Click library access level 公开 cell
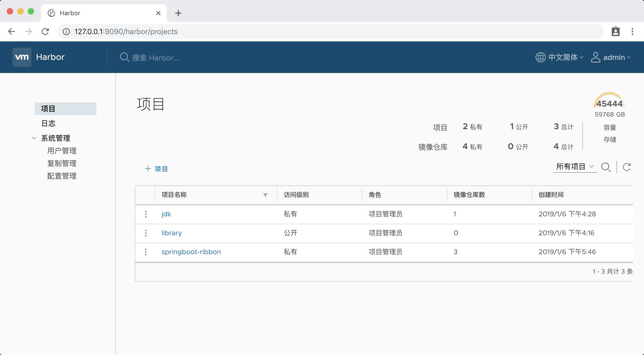The width and height of the screenshot is (644, 355). coord(291,233)
